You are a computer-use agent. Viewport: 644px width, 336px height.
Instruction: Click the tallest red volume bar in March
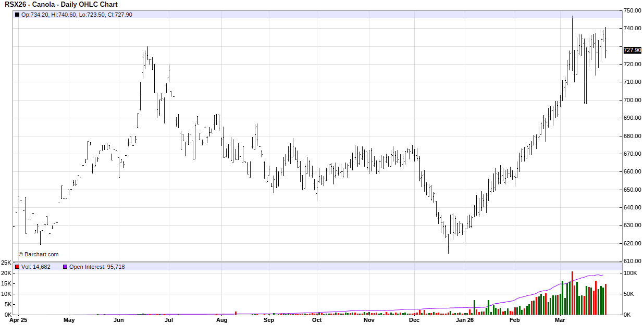[x=572, y=293]
